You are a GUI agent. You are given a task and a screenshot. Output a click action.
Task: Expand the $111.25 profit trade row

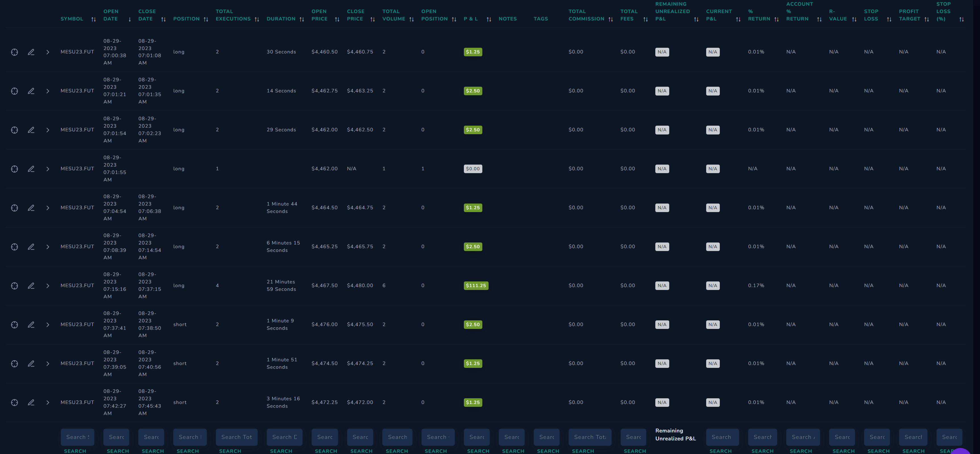coord(47,286)
